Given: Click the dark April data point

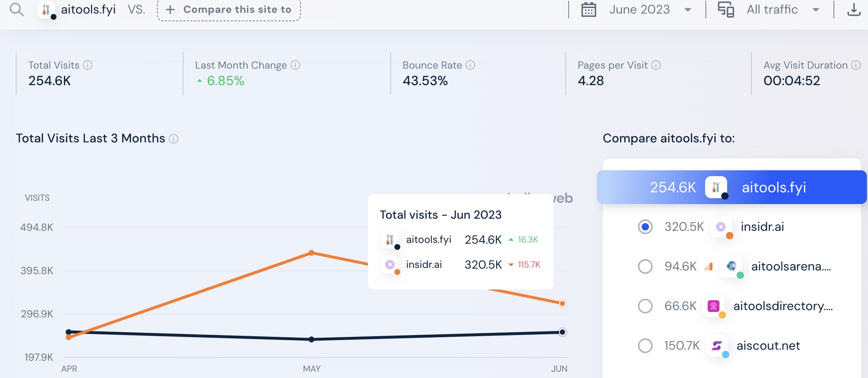Looking at the screenshot, I should click(x=68, y=332).
